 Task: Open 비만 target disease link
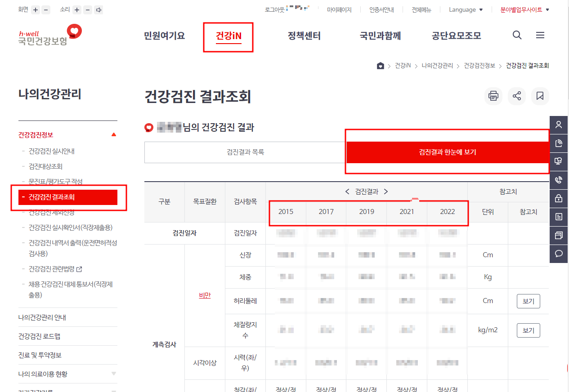pyautogui.click(x=205, y=295)
